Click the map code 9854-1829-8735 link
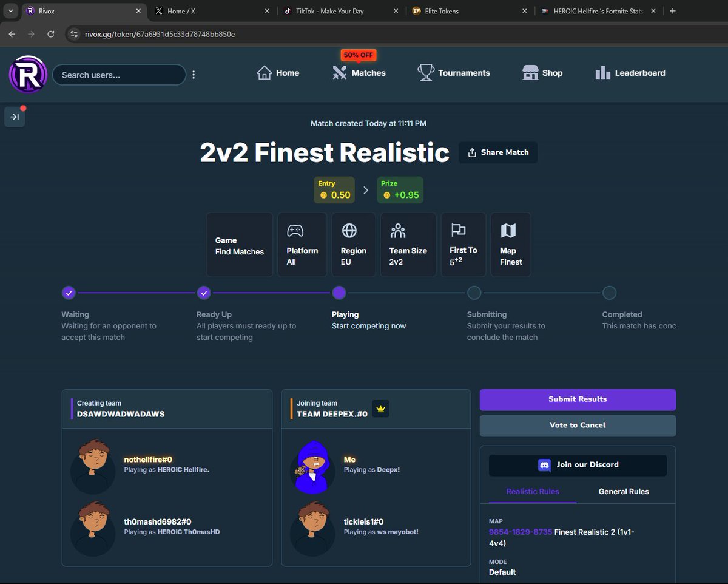The height and width of the screenshot is (584, 728). pos(521,532)
